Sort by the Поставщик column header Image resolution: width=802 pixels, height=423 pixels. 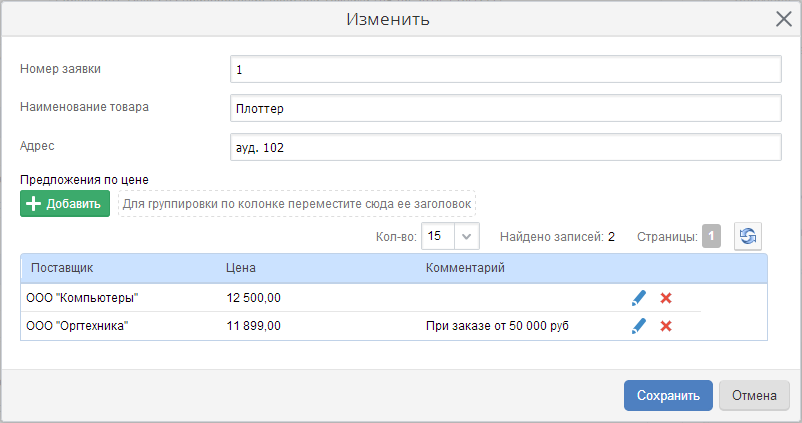pyautogui.click(x=62, y=268)
